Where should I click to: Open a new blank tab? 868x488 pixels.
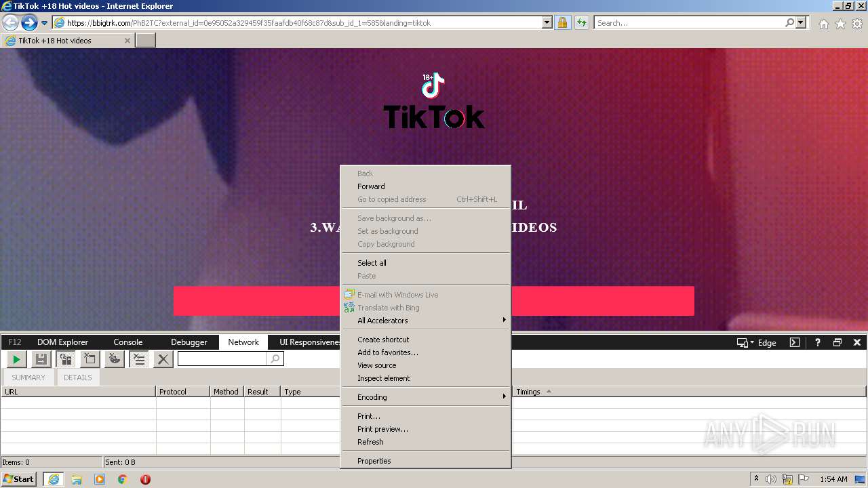tap(146, 40)
